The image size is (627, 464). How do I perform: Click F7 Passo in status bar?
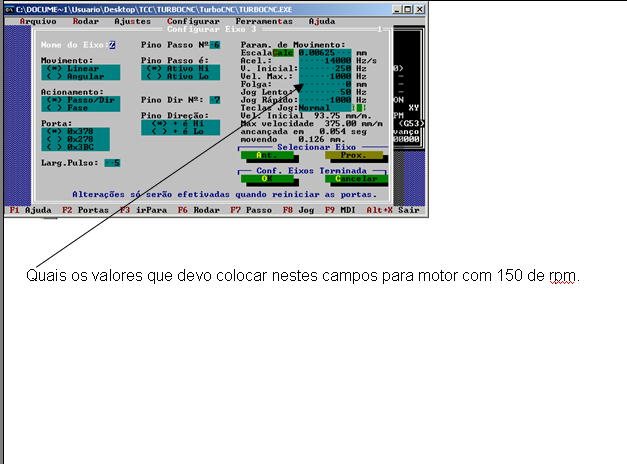point(251,210)
